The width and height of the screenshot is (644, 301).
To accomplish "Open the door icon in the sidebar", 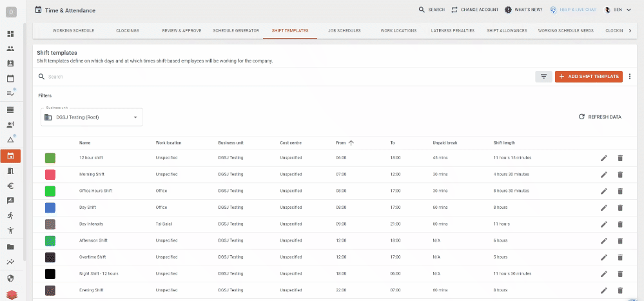I will [x=11, y=171].
